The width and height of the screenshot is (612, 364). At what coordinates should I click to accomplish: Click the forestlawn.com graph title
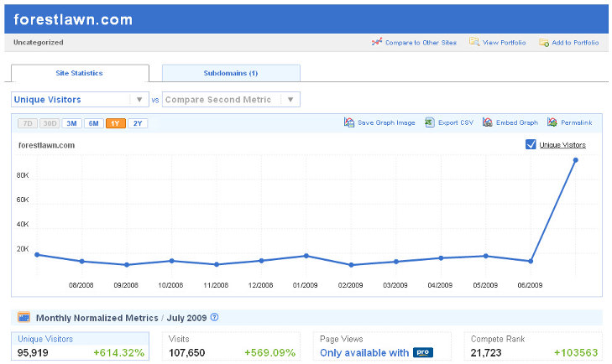pyautogui.click(x=46, y=145)
